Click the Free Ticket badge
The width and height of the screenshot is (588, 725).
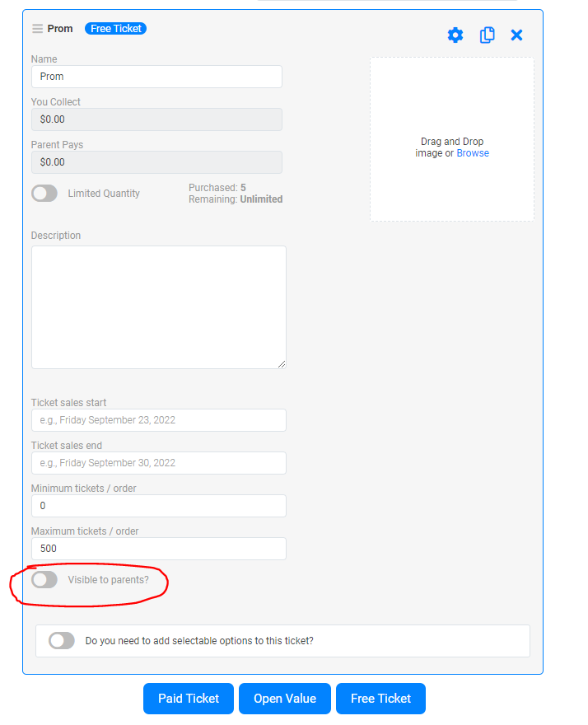pyautogui.click(x=115, y=29)
